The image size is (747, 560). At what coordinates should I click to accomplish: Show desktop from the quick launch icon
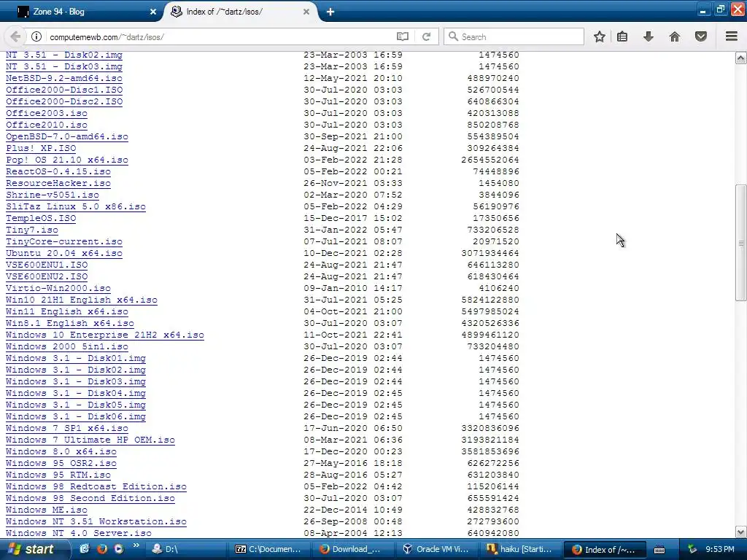click(85, 549)
